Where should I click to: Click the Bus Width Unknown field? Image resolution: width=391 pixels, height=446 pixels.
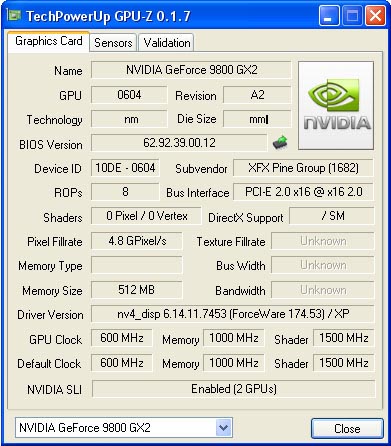323,265
